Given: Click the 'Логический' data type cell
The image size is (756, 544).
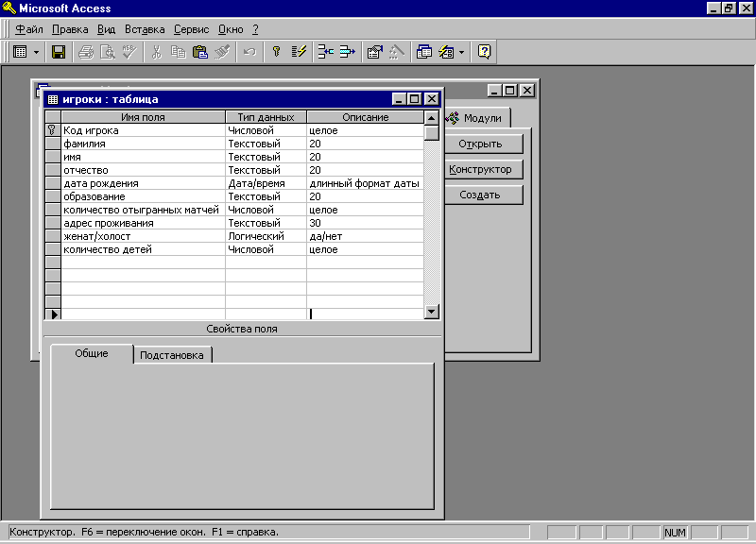Looking at the screenshot, I should [x=266, y=236].
